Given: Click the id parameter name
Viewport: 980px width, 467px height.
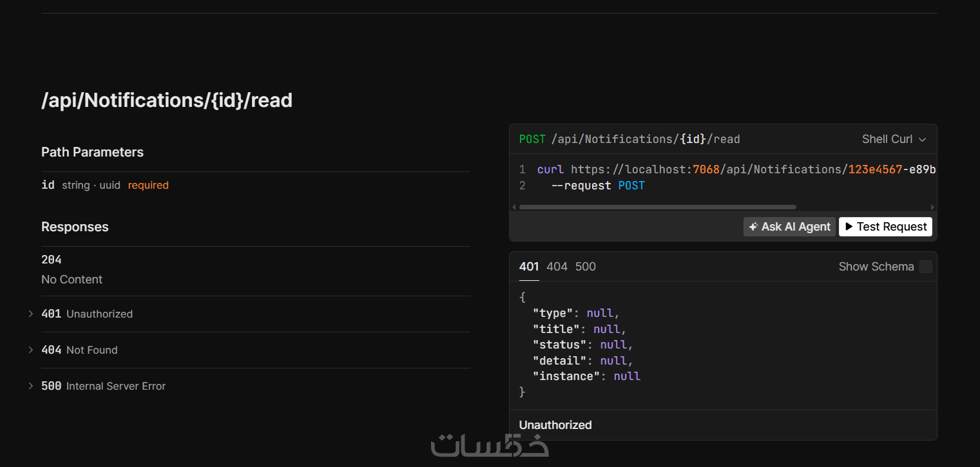Looking at the screenshot, I should (x=48, y=185).
